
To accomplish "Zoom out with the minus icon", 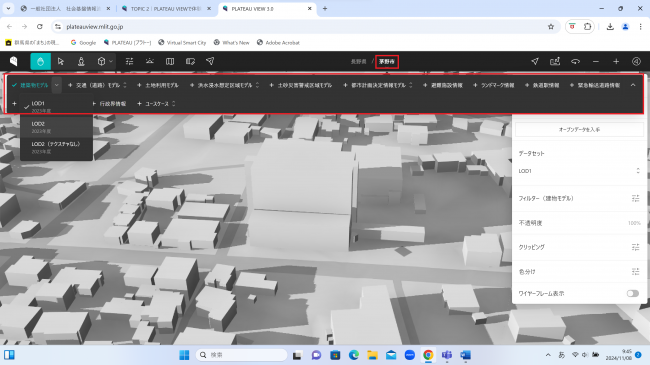I will [x=596, y=61].
